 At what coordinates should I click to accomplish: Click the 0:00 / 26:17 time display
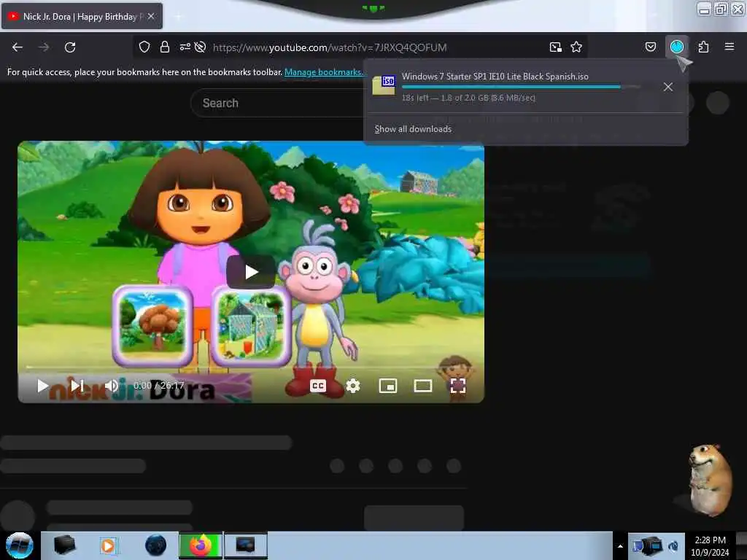click(x=158, y=385)
